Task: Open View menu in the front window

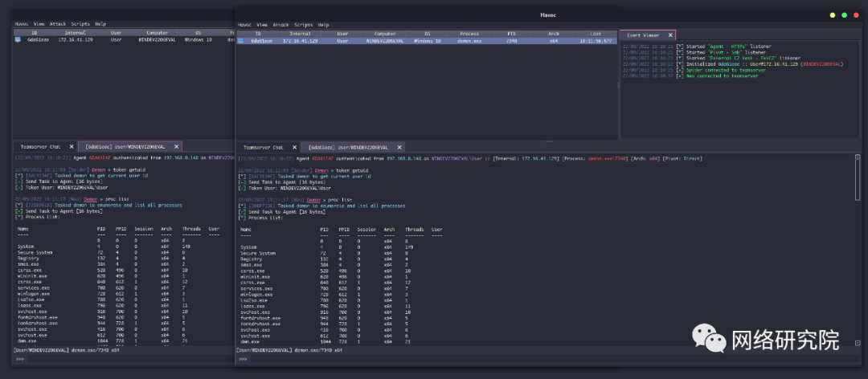Action: pos(262,25)
